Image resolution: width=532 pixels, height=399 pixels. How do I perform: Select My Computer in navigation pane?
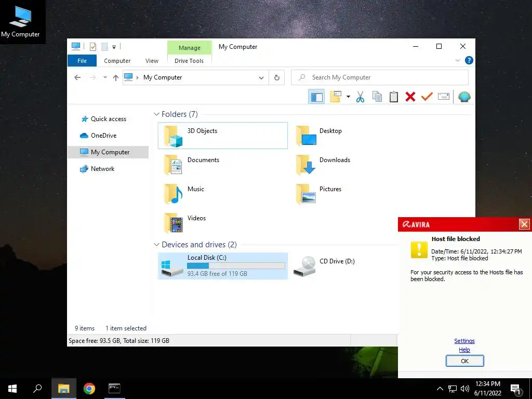click(108, 152)
